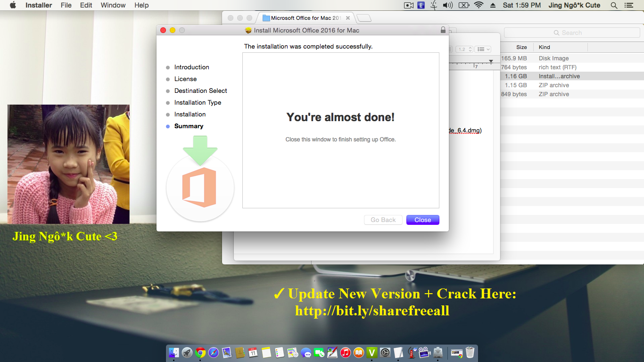644x362 pixels.
Task: Click the Installation Type step label
Action: tap(198, 102)
